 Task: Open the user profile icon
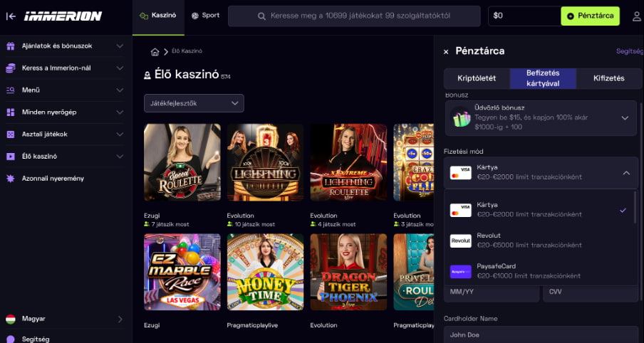(x=636, y=16)
